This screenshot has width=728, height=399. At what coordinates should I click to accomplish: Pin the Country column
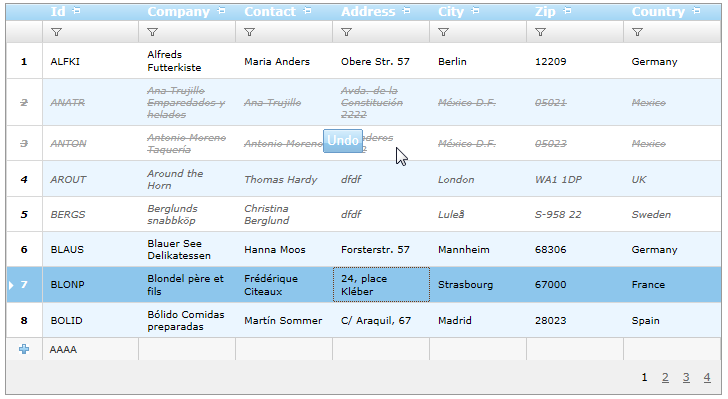point(696,10)
